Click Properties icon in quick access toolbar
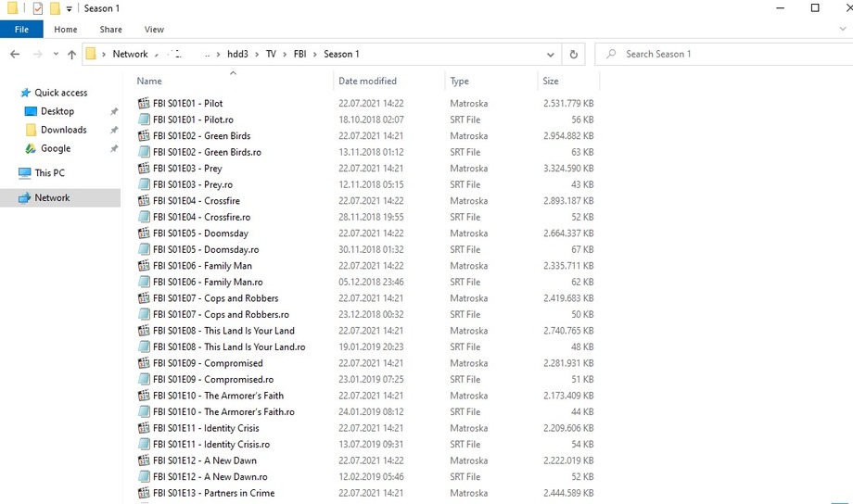The width and height of the screenshot is (853, 504). 37,8
